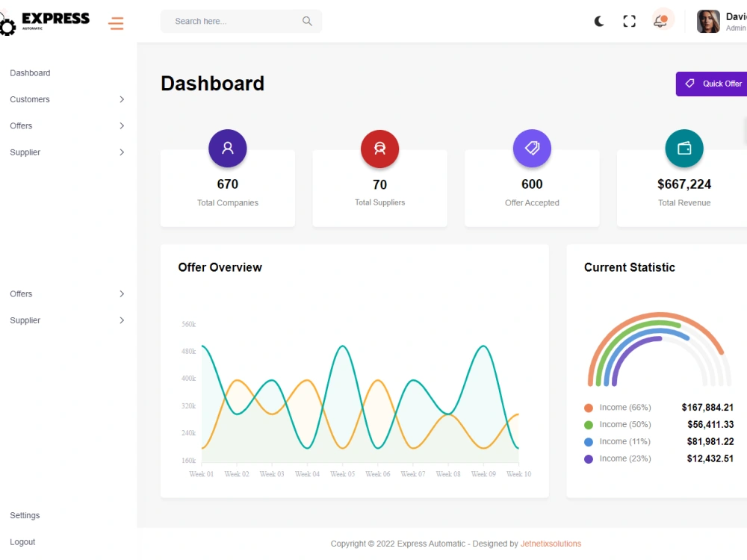This screenshot has height=560, width=747.
Task: Click the $56,411.33 income value
Action: point(710,424)
